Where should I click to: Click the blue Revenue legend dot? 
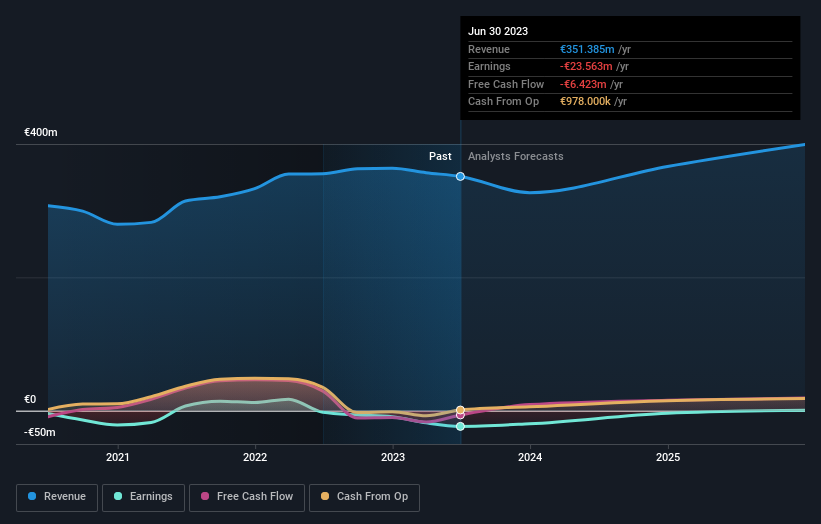[32, 496]
